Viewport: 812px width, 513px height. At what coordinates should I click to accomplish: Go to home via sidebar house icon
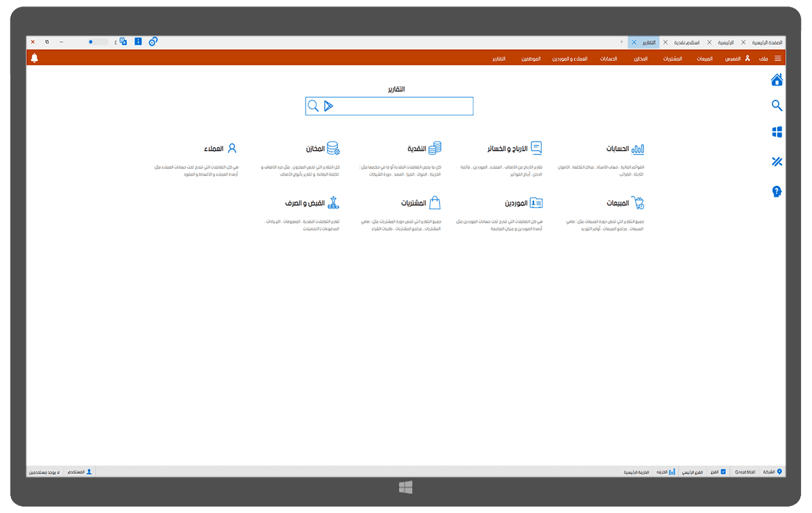(777, 80)
